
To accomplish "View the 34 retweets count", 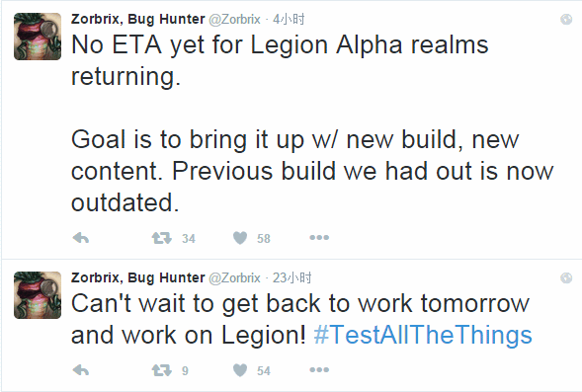I will click(x=189, y=239).
